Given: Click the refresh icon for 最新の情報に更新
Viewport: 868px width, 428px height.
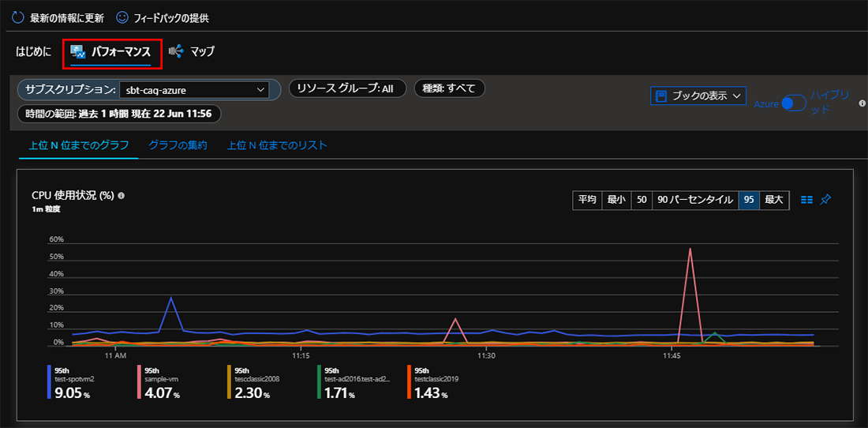Looking at the screenshot, I should (x=17, y=17).
